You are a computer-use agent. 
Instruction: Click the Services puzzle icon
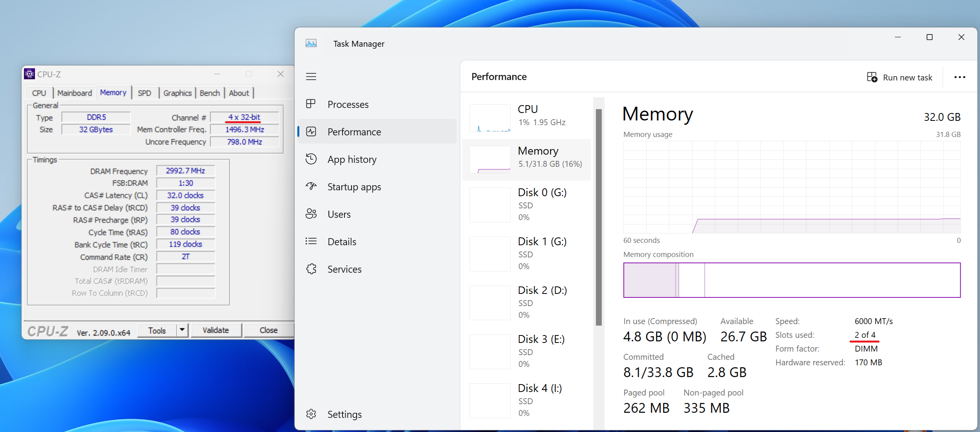[311, 269]
